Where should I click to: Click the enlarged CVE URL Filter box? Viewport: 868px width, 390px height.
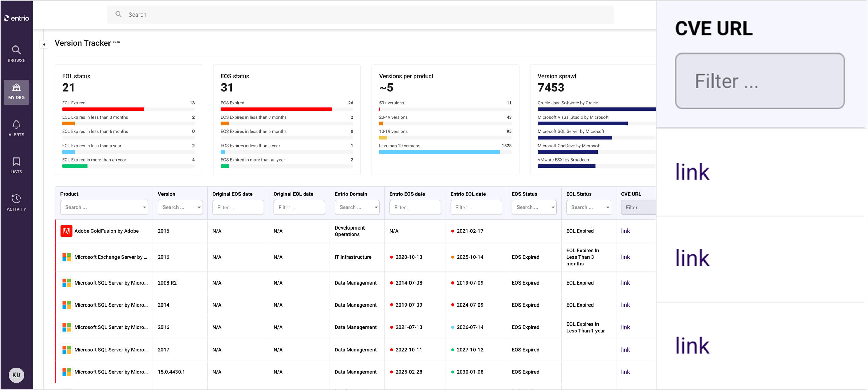760,81
